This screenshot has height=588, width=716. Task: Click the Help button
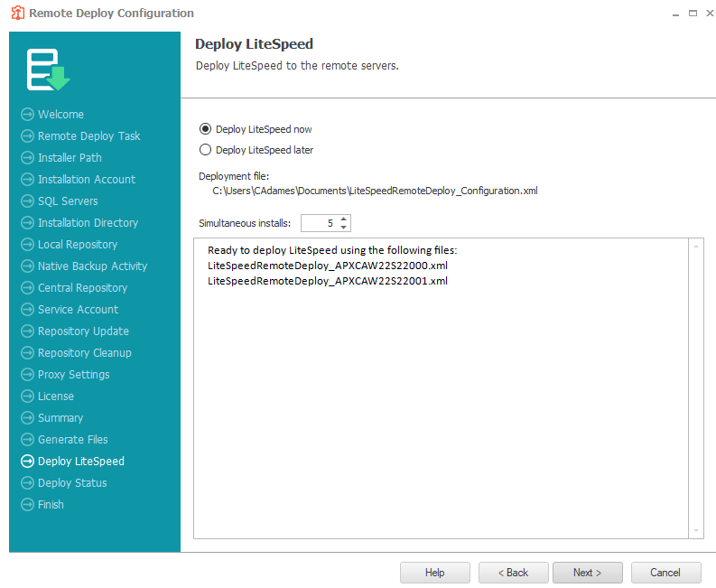(x=434, y=573)
